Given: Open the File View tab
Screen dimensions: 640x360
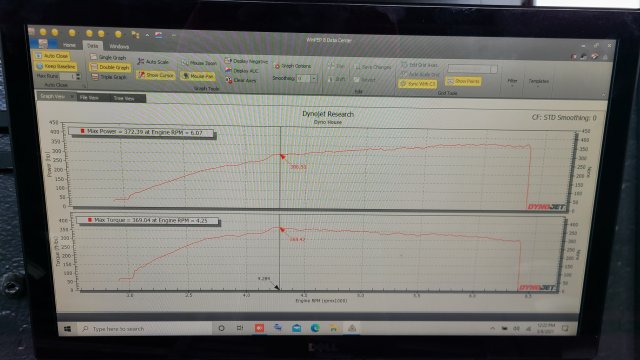Looking at the screenshot, I should point(89,98).
